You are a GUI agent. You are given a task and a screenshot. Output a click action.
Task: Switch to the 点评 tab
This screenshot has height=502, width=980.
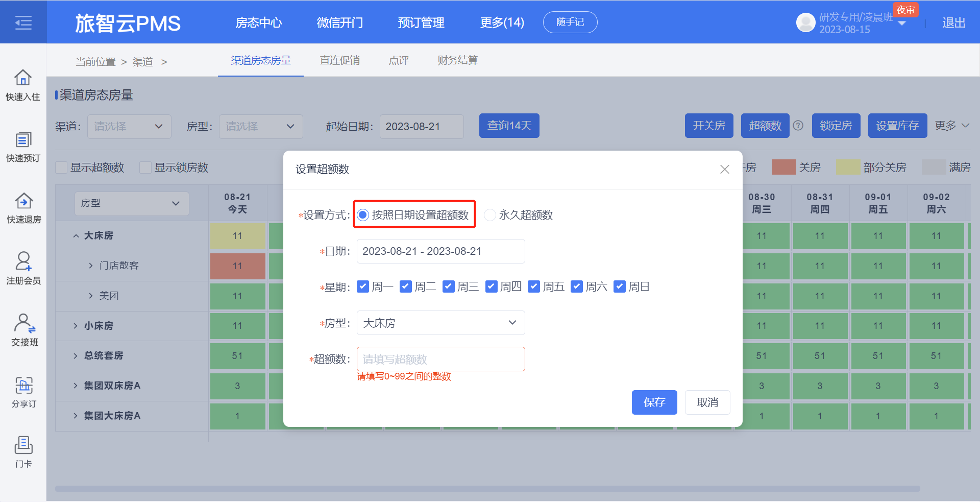click(399, 60)
